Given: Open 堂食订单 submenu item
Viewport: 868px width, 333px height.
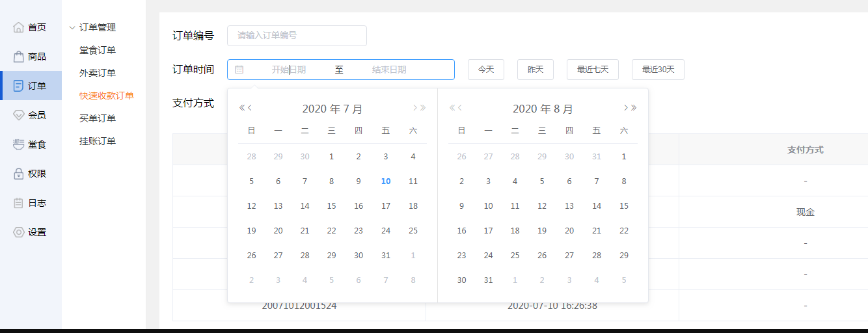Looking at the screenshot, I should coord(98,50).
